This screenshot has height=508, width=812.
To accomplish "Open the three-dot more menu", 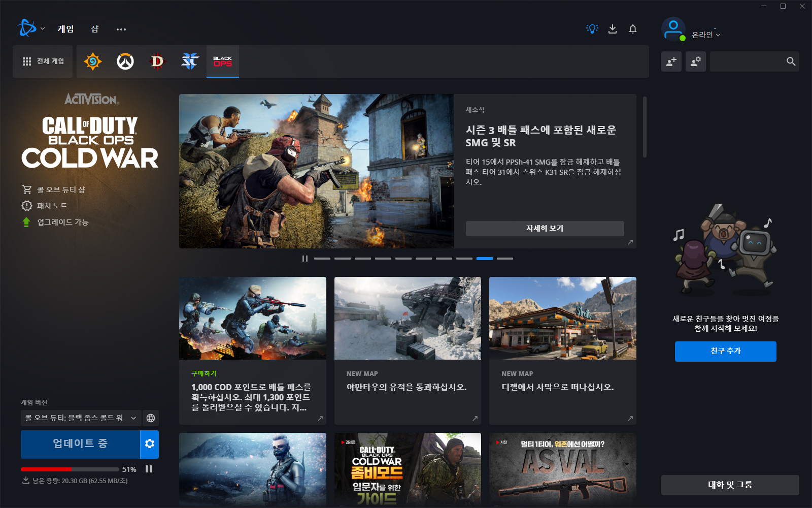I will [121, 29].
